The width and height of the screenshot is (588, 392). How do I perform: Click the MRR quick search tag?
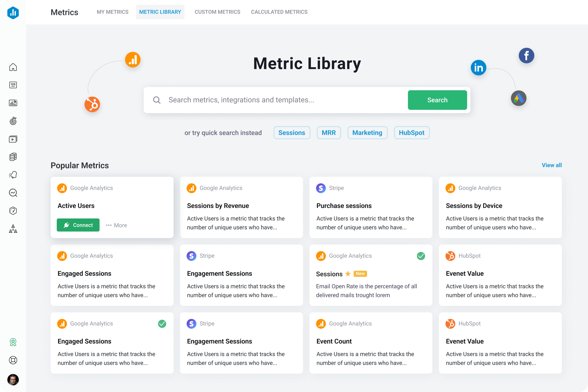pyautogui.click(x=329, y=133)
